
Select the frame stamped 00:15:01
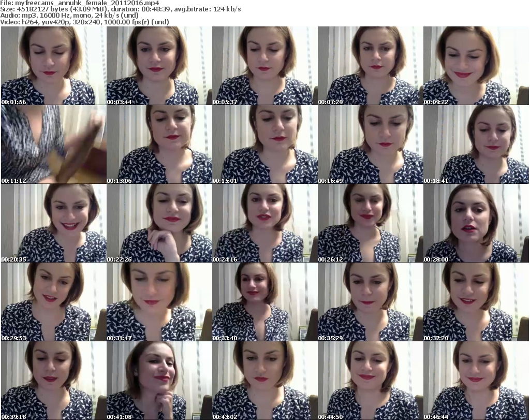click(265, 144)
